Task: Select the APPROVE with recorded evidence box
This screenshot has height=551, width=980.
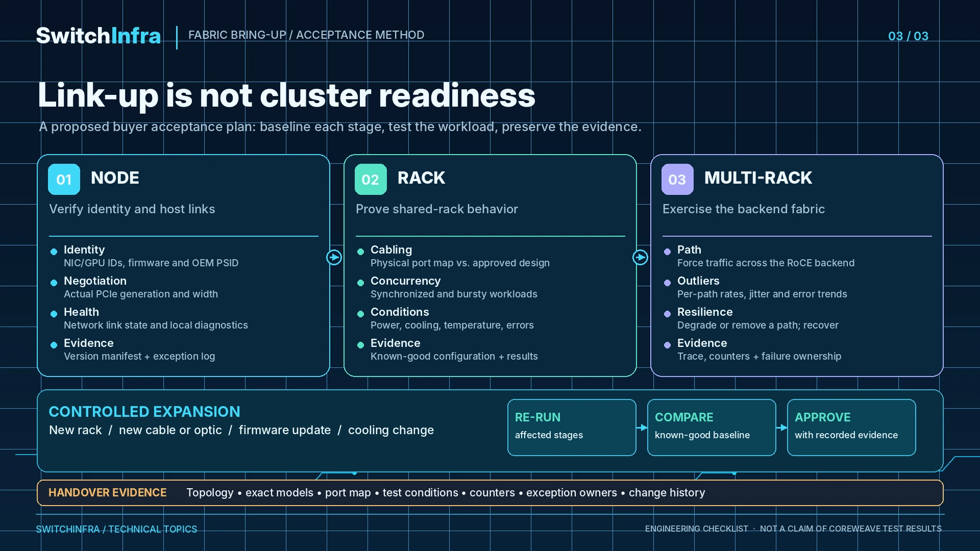Action: click(x=851, y=427)
